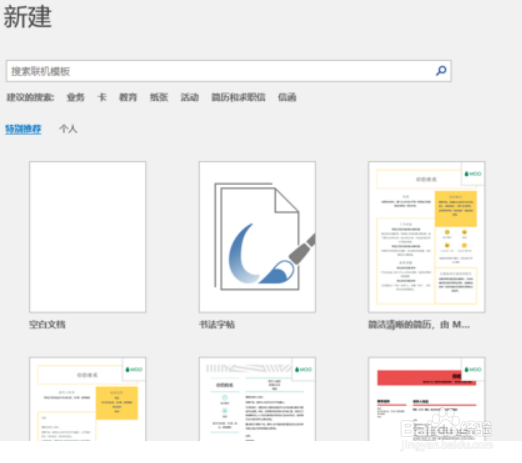522x463 pixels.
Task: Click the 书法字帖 label
Action: (x=217, y=325)
